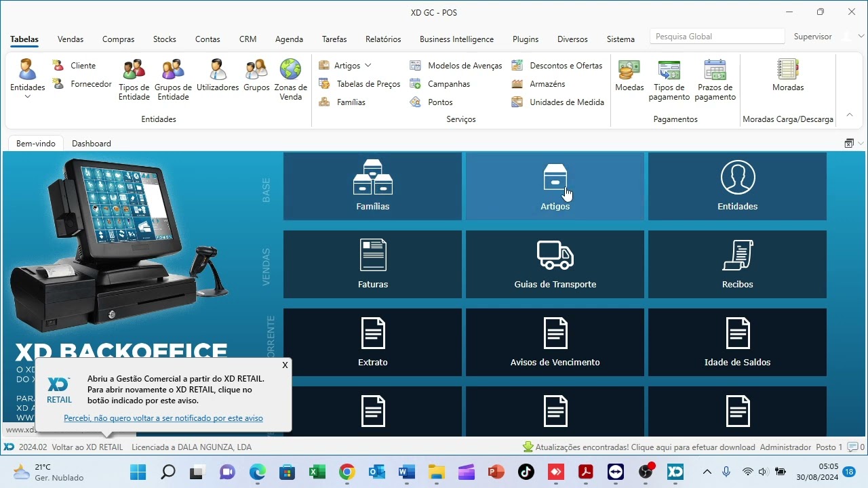The width and height of the screenshot is (868, 488).
Task: Open Grupos in the ribbon
Action: [256, 76]
